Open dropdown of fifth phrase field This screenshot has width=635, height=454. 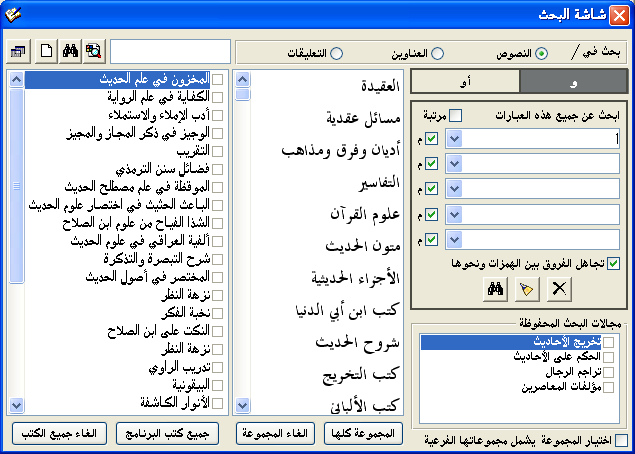click(x=454, y=240)
